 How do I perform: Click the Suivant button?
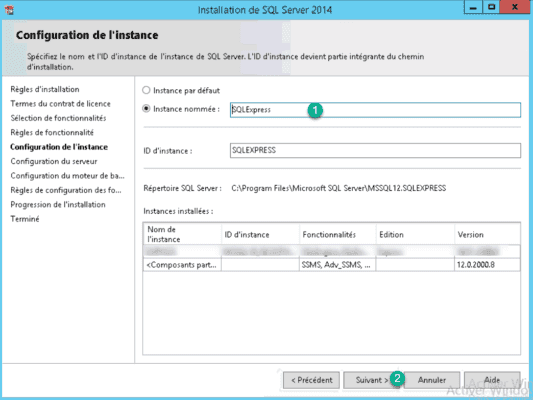tap(372, 380)
